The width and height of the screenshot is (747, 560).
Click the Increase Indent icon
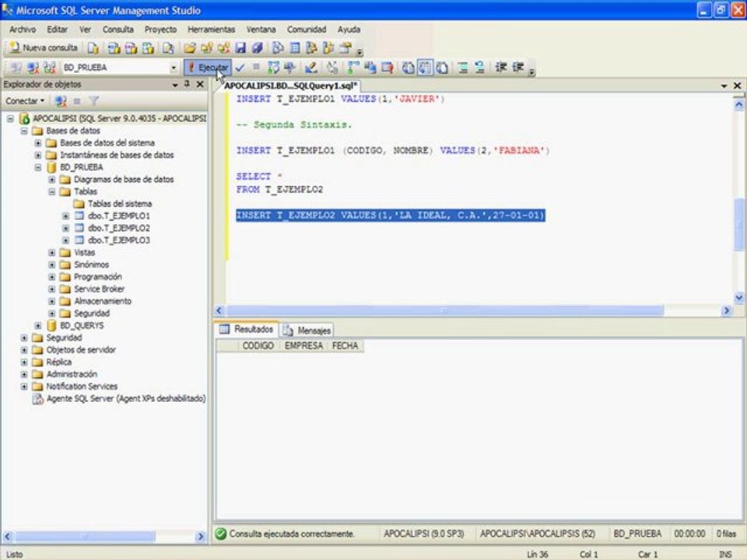pos(518,68)
